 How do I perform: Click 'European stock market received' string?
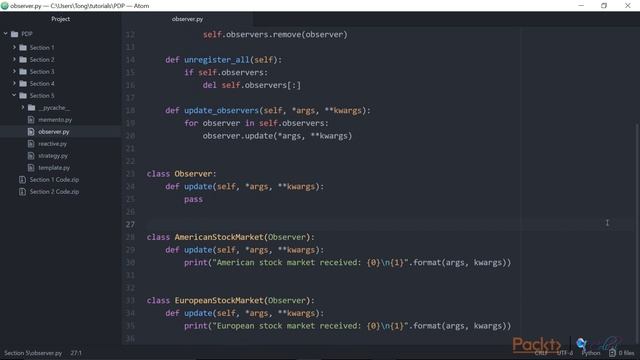point(287,326)
